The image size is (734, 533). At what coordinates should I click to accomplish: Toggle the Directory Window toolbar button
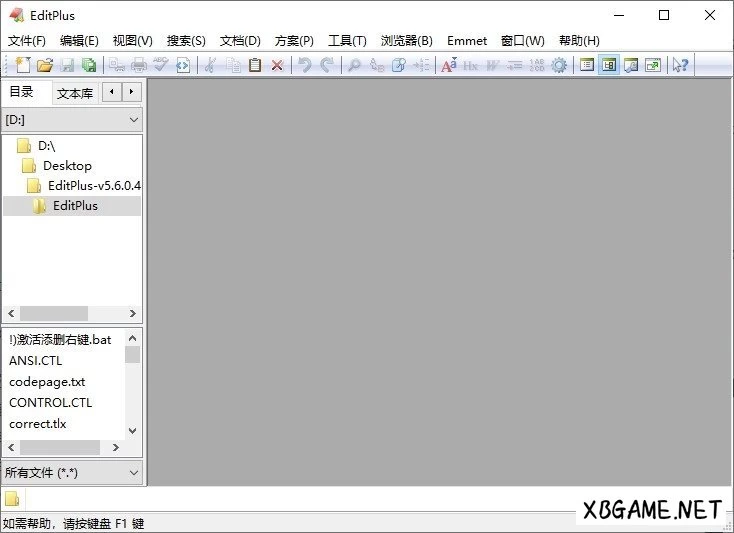coord(608,65)
